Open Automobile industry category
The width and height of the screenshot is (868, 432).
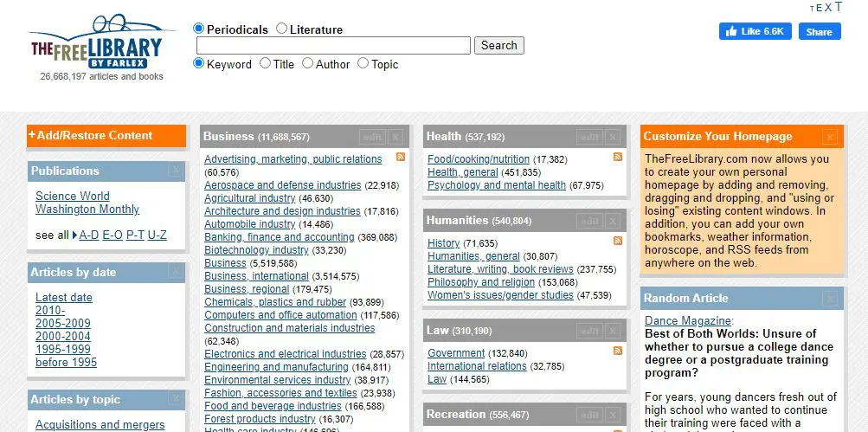point(249,223)
